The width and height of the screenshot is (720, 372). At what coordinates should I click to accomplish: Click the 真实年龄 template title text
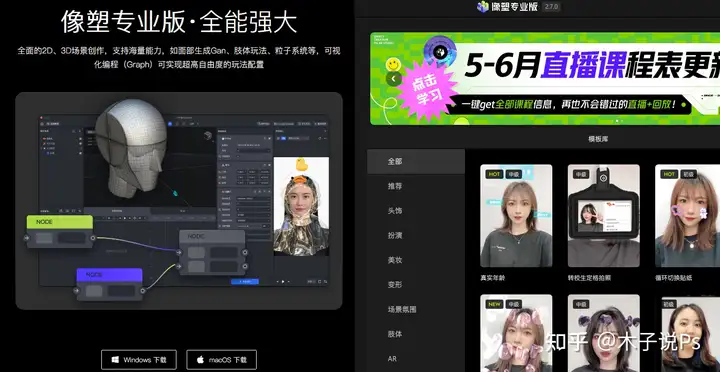[x=493, y=278]
